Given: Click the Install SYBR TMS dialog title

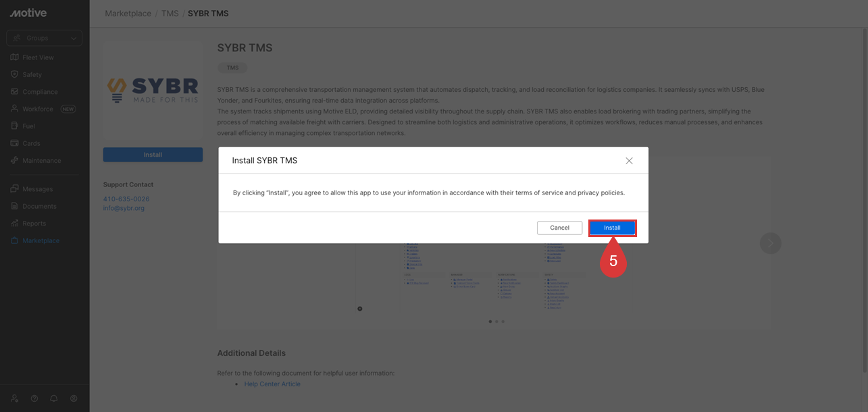Looking at the screenshot, I should pyautogui.click(x=265, y=161).
